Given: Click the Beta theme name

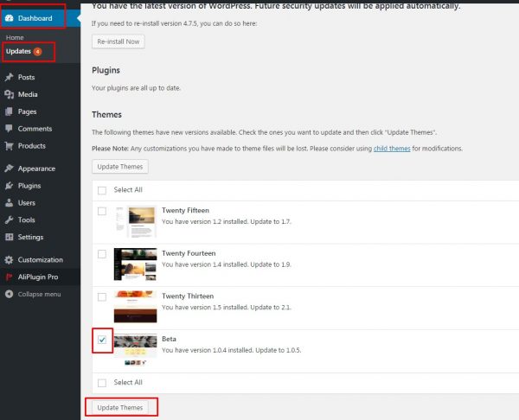Looking at the screenshot, I should click(x=169, y=340).
